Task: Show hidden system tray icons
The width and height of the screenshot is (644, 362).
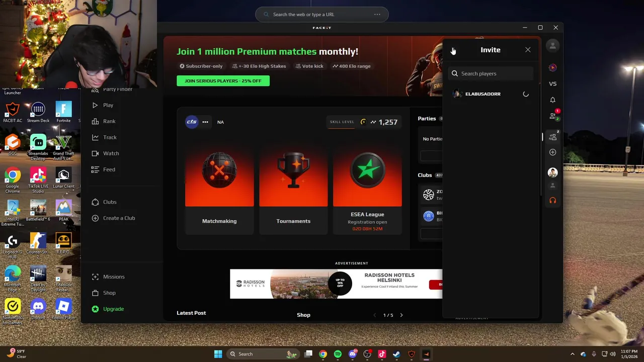Action: tap(572, 354)
